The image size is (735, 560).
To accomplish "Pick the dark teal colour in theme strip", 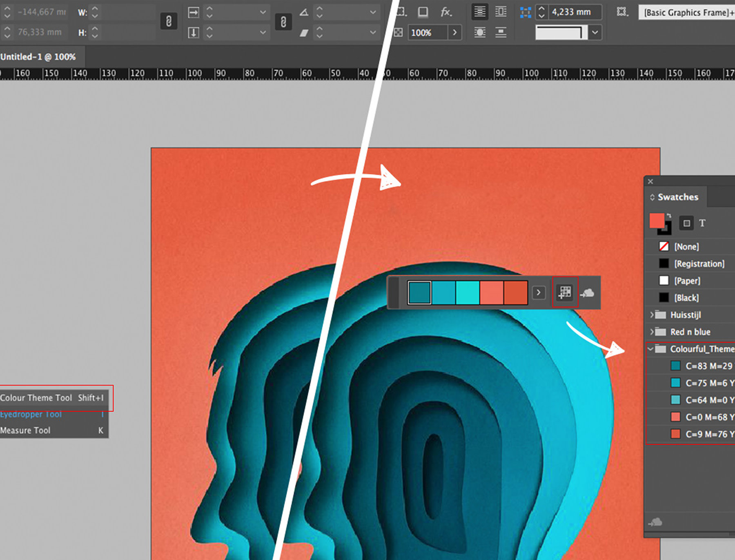I will 419,292.
